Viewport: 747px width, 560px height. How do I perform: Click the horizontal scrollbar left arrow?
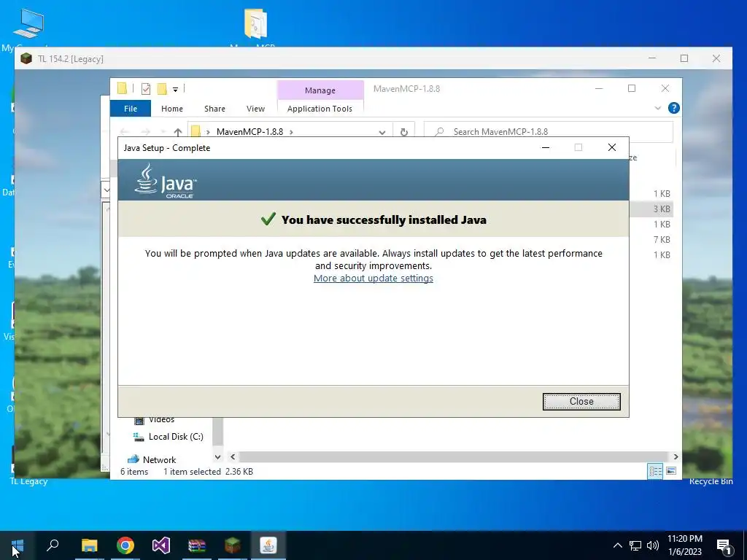[x=233, y=456]
